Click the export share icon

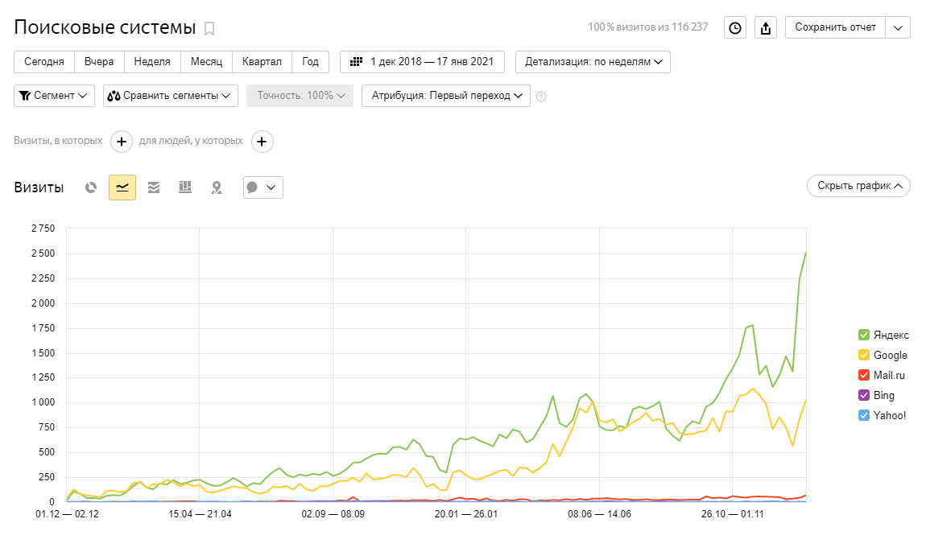(x=766, y=27)
